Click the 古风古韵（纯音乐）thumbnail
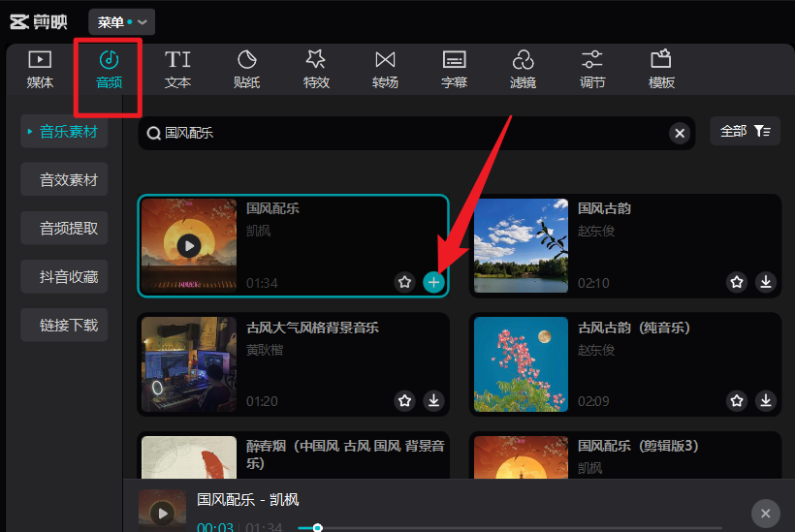 521,364
